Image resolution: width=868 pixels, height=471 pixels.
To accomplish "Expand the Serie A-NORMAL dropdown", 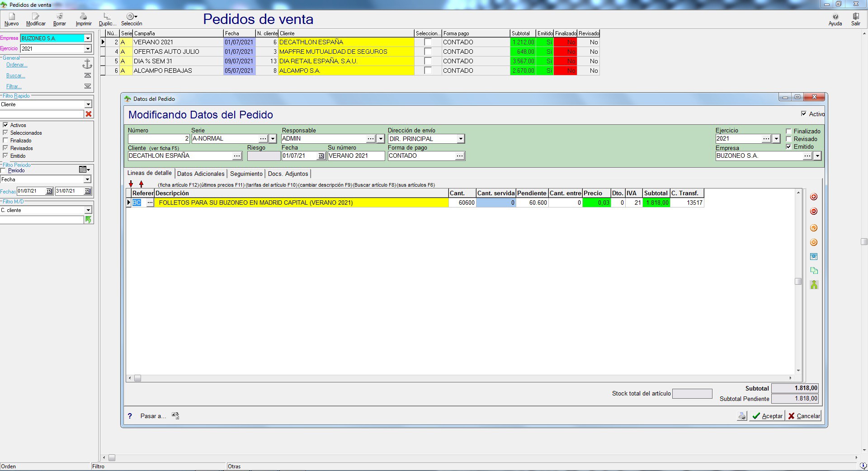I will click(x=273, y=139).
